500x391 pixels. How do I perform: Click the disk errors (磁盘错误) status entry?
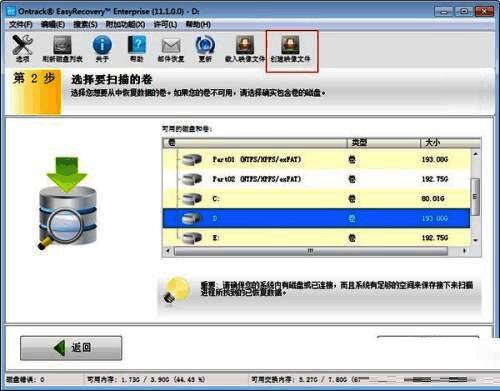pyautogui.click(x=26, y=380)
